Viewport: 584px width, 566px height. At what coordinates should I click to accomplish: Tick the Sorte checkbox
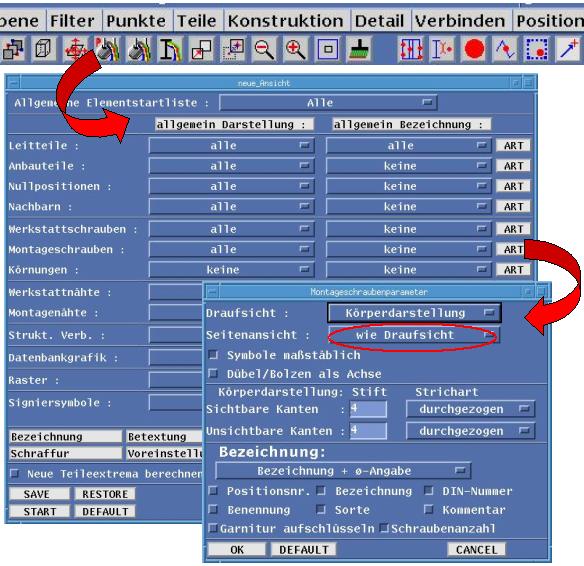[x=321, y=509]
